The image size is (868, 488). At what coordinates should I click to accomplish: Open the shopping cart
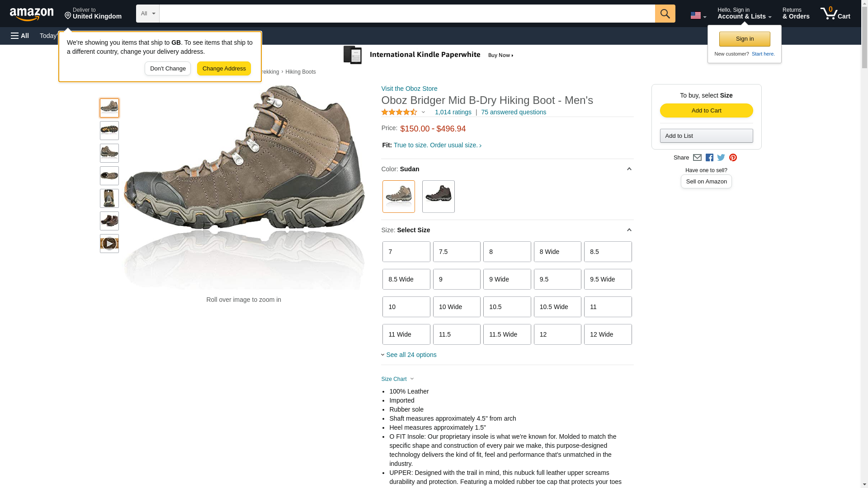pos(835,14)
